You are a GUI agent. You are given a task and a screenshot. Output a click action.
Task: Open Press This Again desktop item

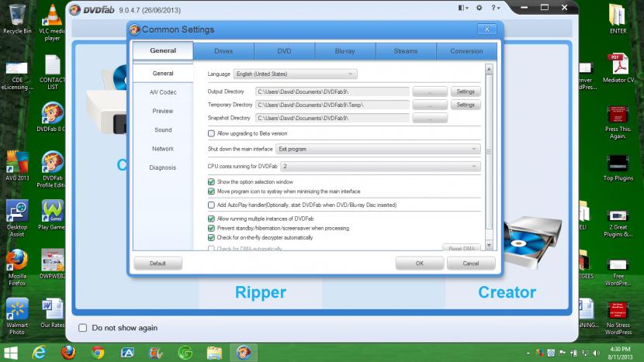coord(618,122)
